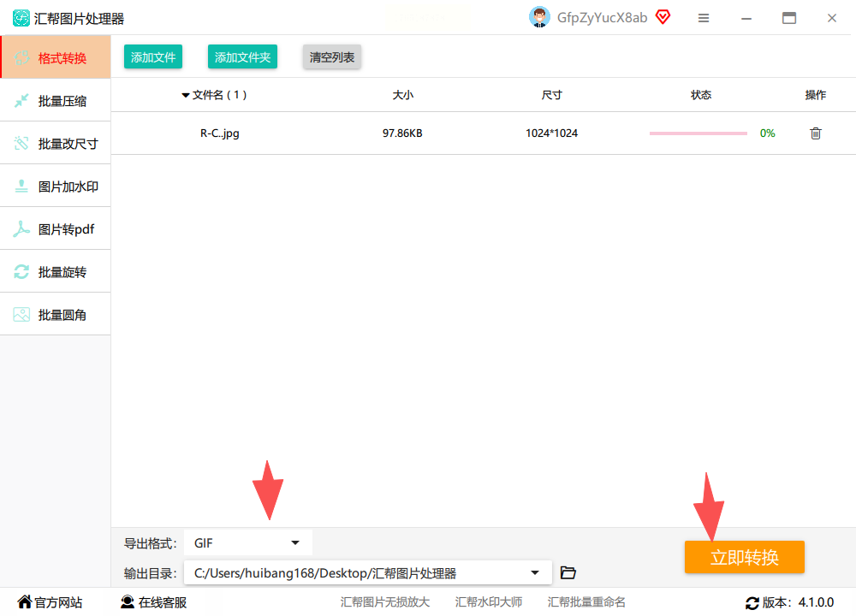Click the app logo icon
This screenshot has width=856, height=616.
21,18
